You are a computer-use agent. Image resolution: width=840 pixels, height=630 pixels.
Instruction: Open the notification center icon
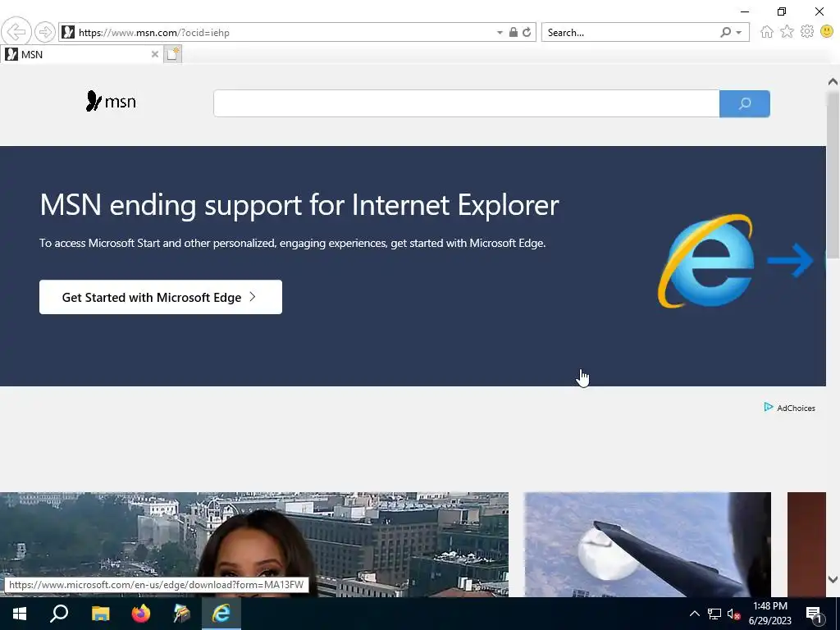point(815,614)
